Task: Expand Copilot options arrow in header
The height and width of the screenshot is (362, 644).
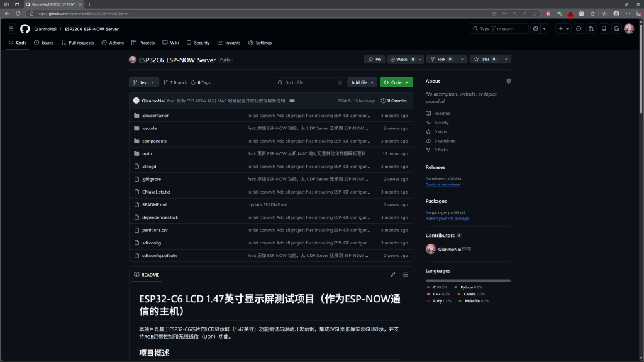Action: coord(545,29)
